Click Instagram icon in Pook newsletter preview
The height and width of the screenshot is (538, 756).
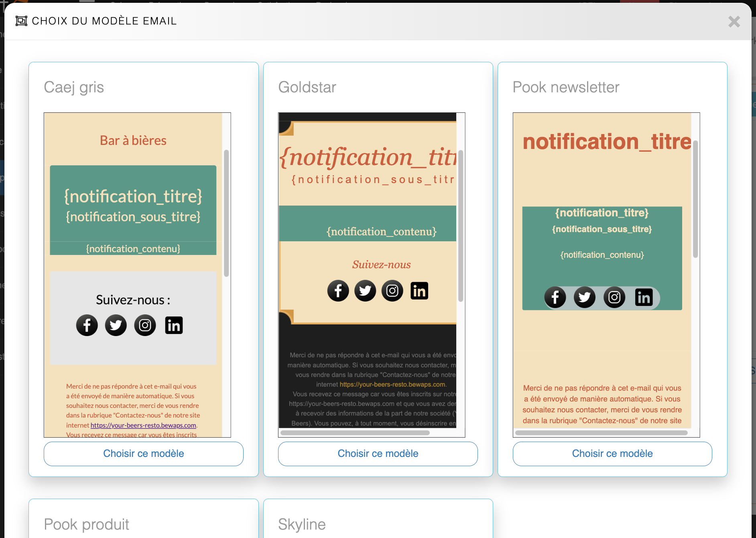click(x=614, y=298)
